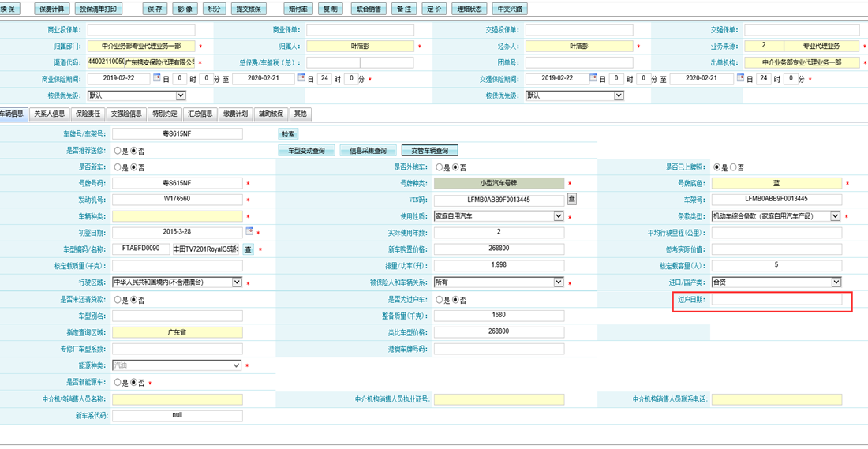Open calendar icon beside 初登日期 field
868x449 pixels.
click(x=249, y=232)
